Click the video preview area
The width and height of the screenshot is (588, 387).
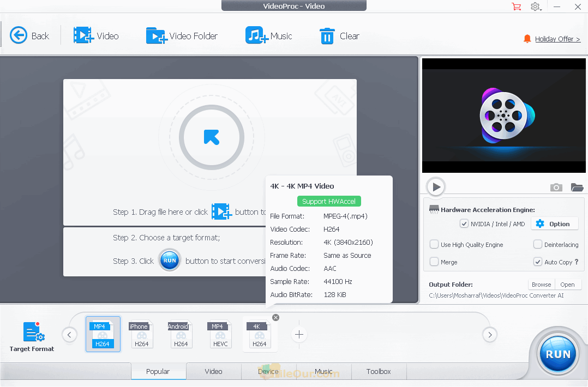[x=503, y=116]
